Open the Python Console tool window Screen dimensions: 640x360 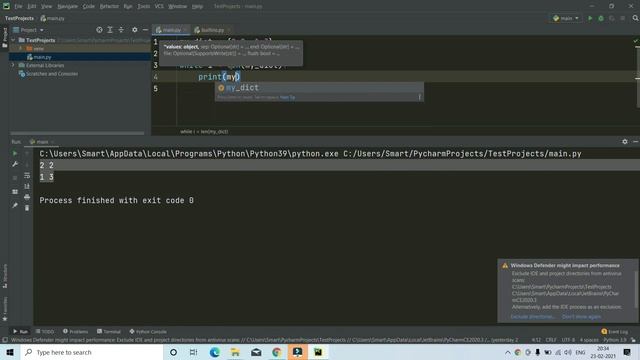pos(148,331)
